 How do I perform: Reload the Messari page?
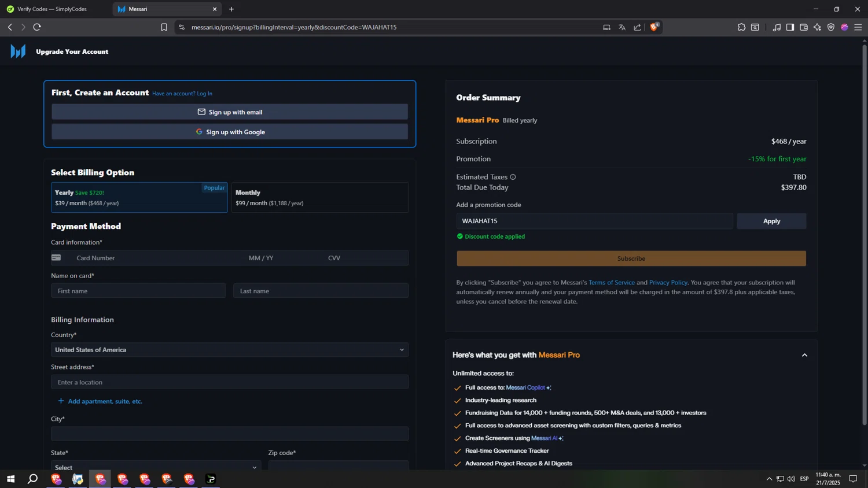tap(37, 27)
